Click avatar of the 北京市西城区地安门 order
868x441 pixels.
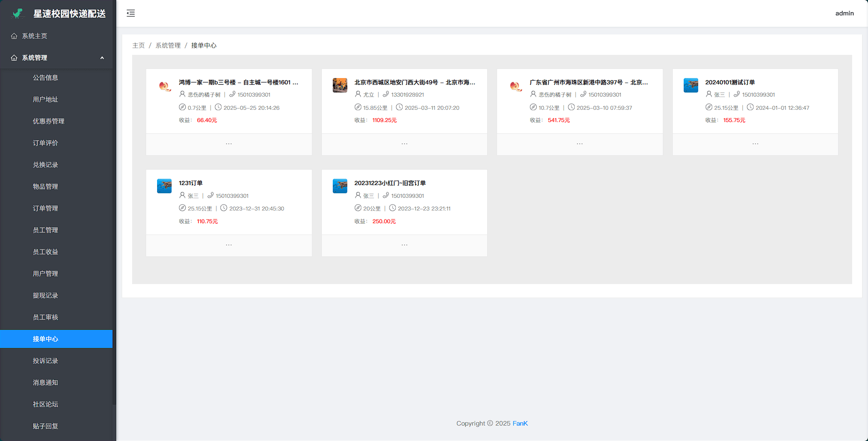(x=340, y=85)
